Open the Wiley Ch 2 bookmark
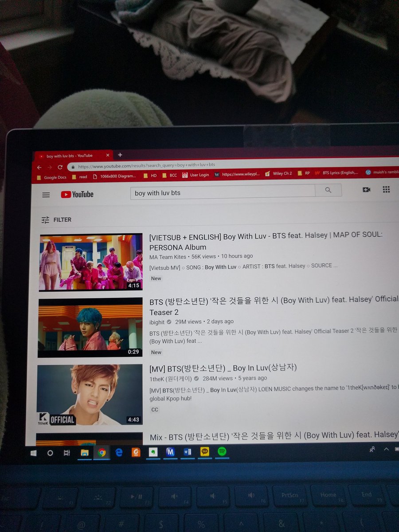This screenshot has height=532, width=399. (x=278, y=174)
